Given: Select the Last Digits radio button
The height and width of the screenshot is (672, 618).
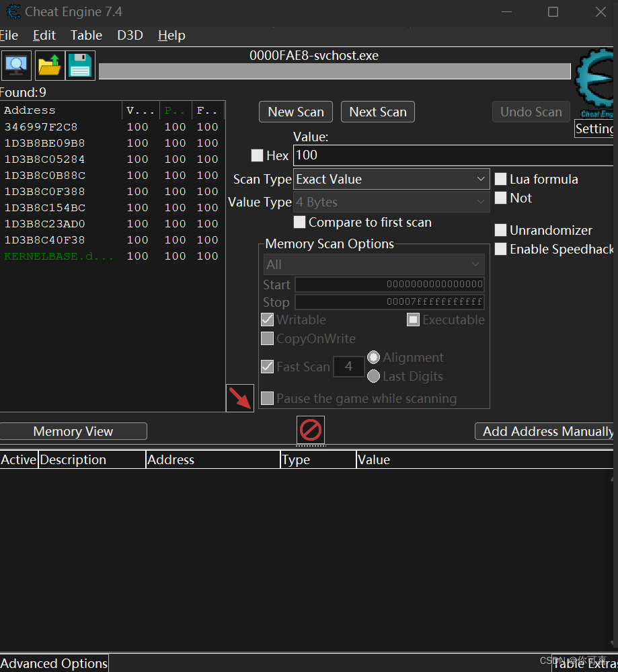Looking at the screenshot, I should 374,376.
